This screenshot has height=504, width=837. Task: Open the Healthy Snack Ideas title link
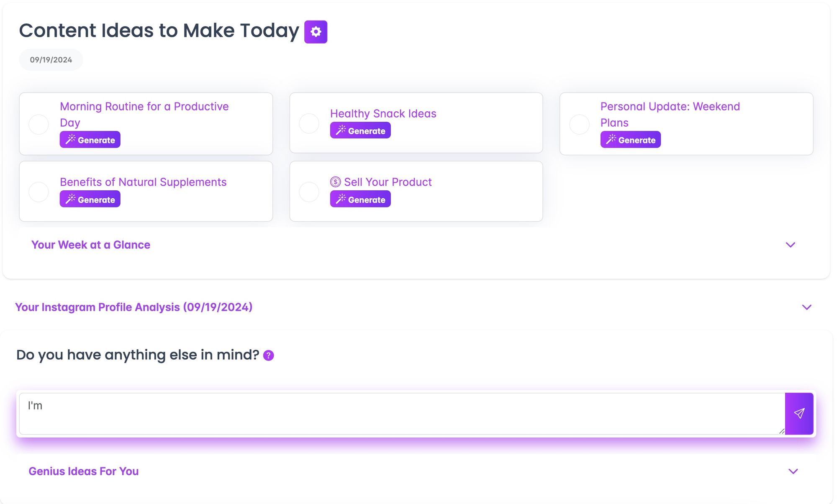383,113
